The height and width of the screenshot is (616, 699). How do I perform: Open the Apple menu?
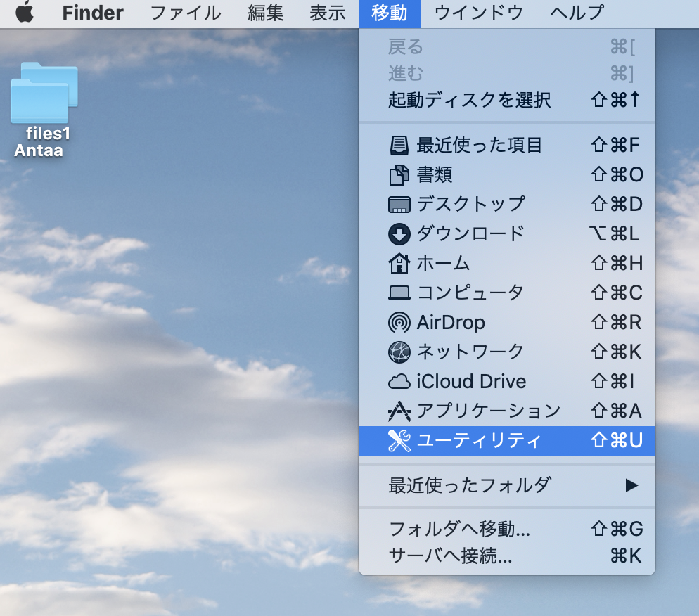click(25, 12)
